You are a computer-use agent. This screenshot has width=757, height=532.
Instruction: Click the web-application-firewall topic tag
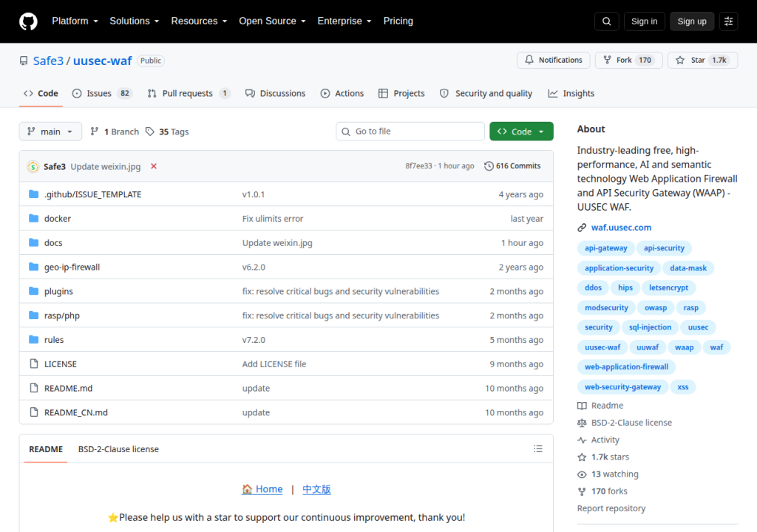627,367
